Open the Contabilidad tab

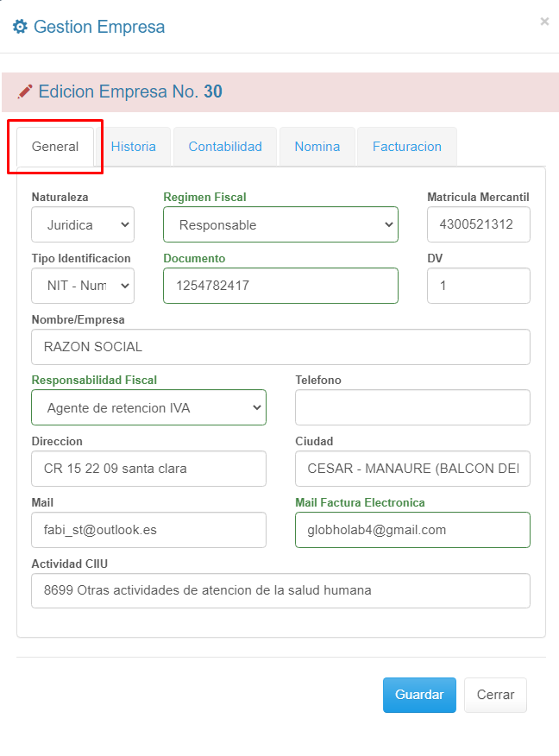click(x=225, y=147)
